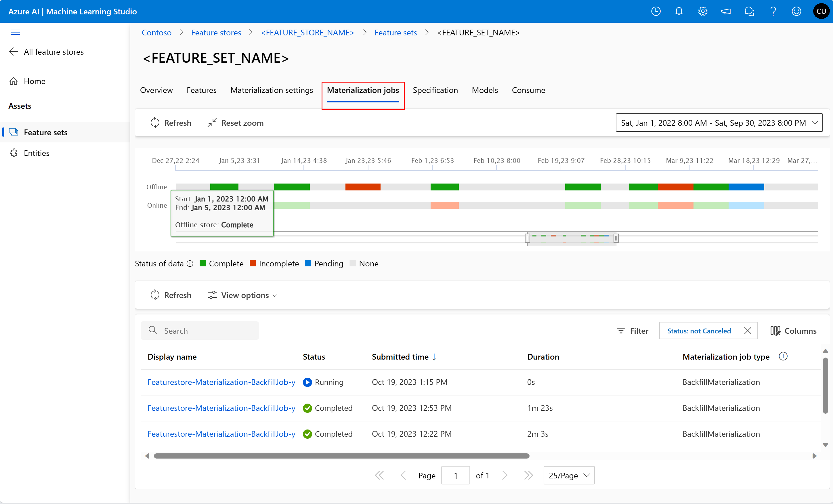Toggle the hamburger navigation menu
Viewport: 833px width, 504px height.
pyautogui.click(x=15, y=33)
